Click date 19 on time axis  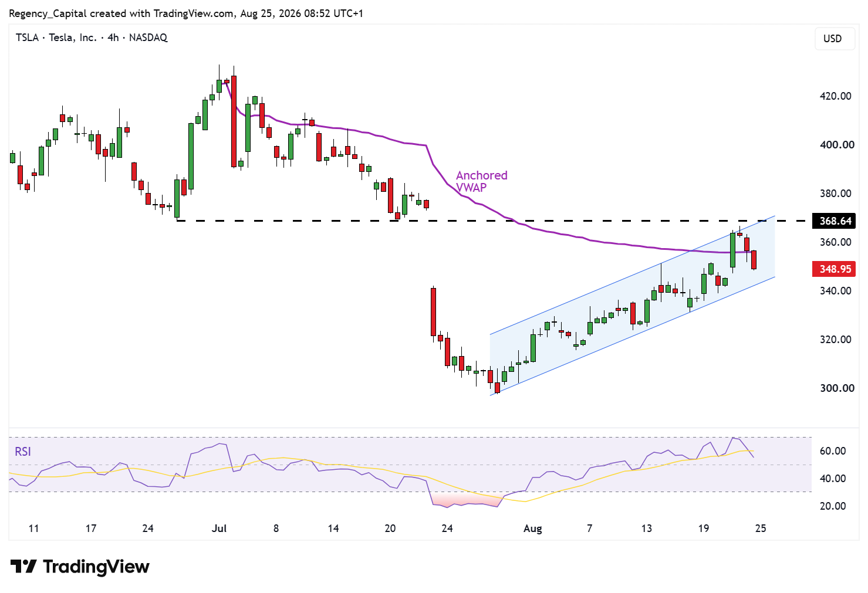(703, 528)
